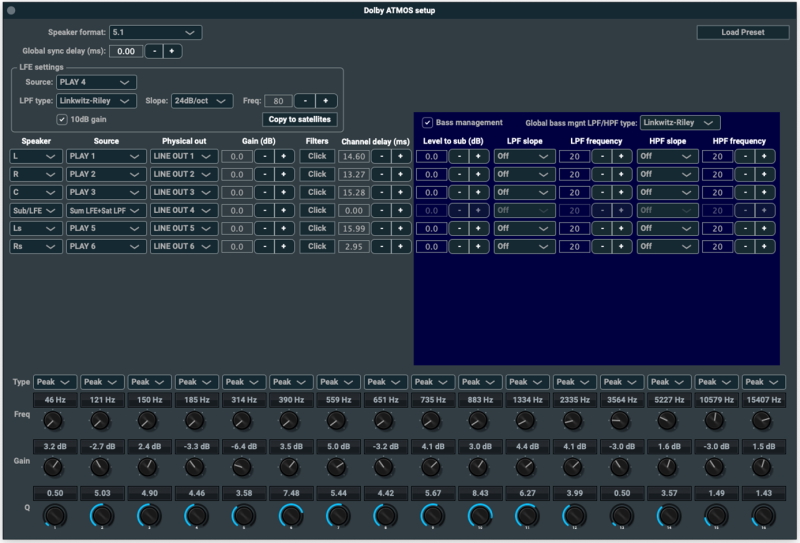This screenshot has width=800, height=543.
Task: Decrease Global sync delay with minus button
Action: point(154,51)
